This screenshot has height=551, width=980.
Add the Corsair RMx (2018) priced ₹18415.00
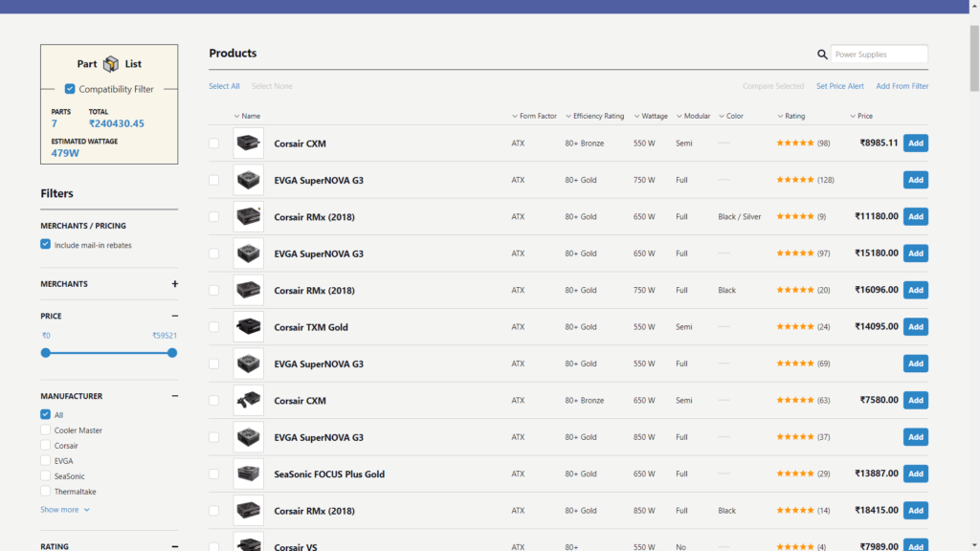click(916, 511)
